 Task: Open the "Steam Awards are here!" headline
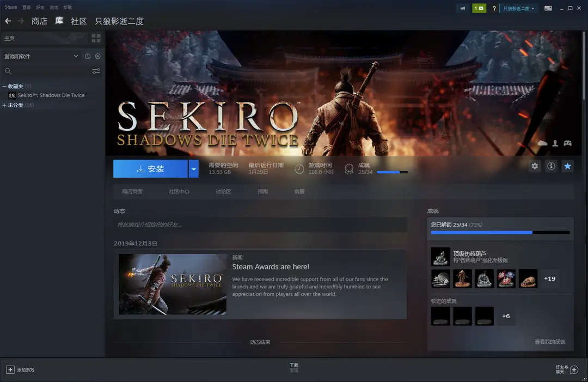tap(271, 267)
